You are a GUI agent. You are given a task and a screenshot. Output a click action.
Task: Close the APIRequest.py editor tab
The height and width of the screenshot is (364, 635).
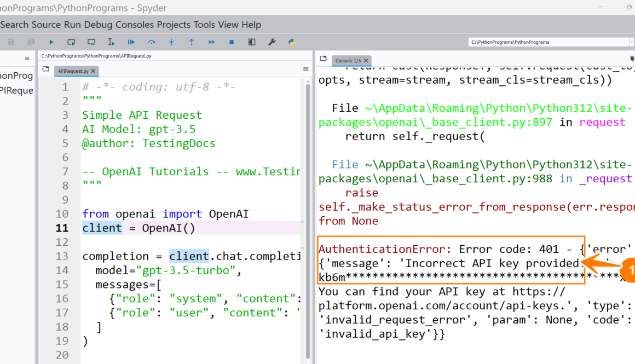click(94, 71)
